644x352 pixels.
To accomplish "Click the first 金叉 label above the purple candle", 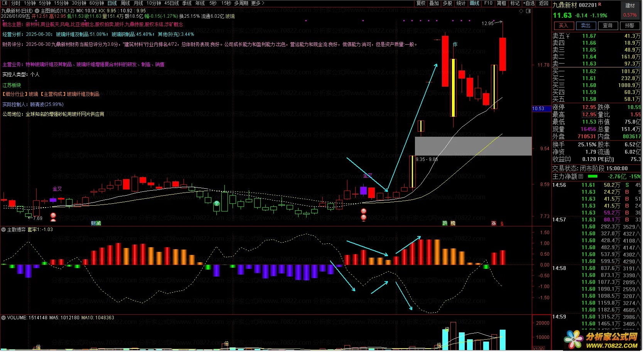I will 57,189.
